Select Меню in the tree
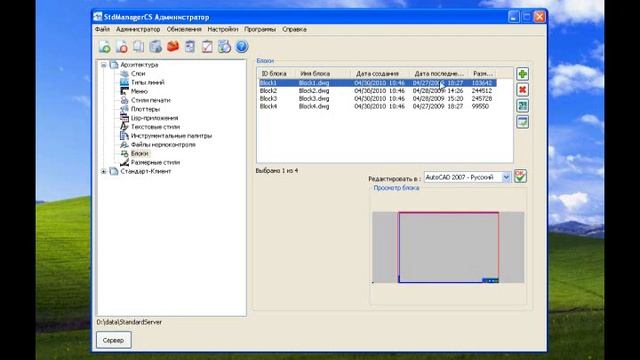The image size is (640, 360). coord(139,91)
